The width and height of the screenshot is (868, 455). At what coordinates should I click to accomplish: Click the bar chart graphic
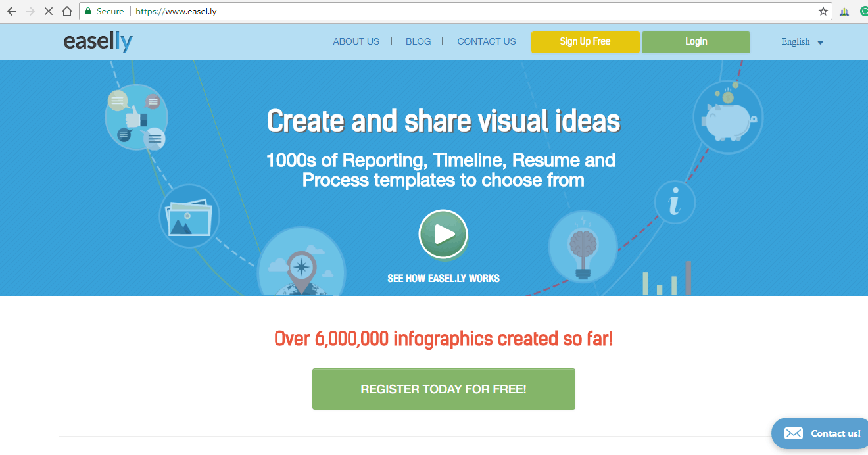[667, 279]
